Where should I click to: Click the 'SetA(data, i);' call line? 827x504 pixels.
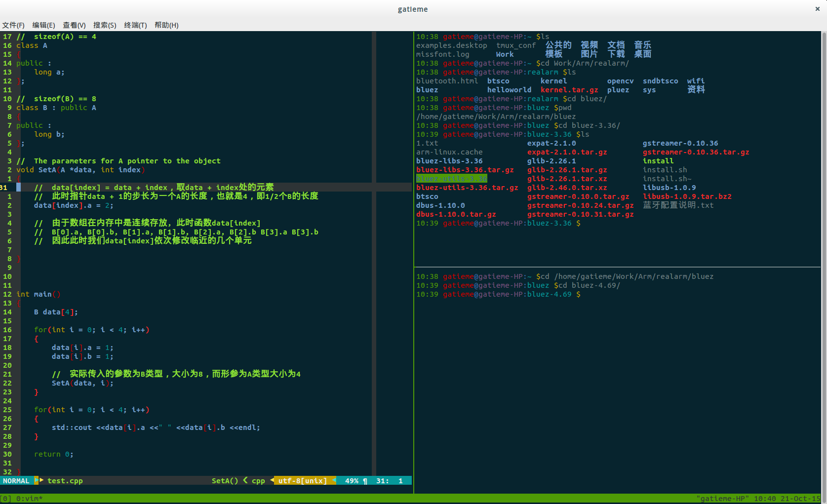82,383
